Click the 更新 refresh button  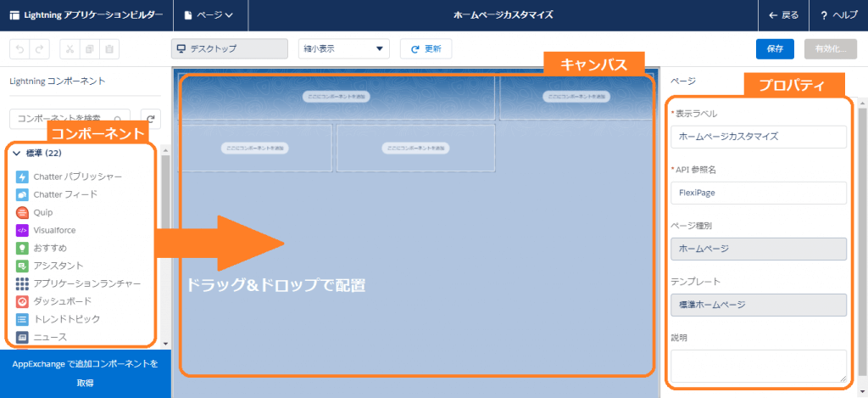[426, 48]
